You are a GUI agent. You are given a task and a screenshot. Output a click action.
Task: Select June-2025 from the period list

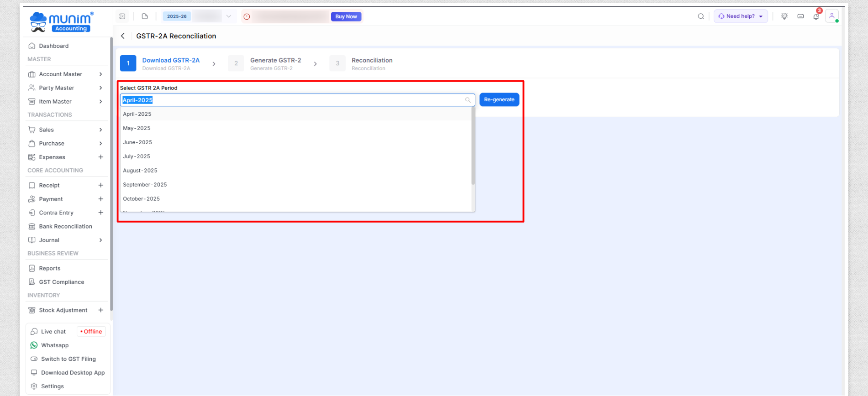pos(137,142)
